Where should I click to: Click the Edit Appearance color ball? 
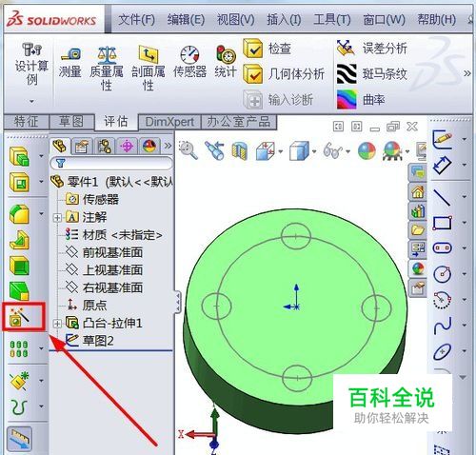coord(367,150)
